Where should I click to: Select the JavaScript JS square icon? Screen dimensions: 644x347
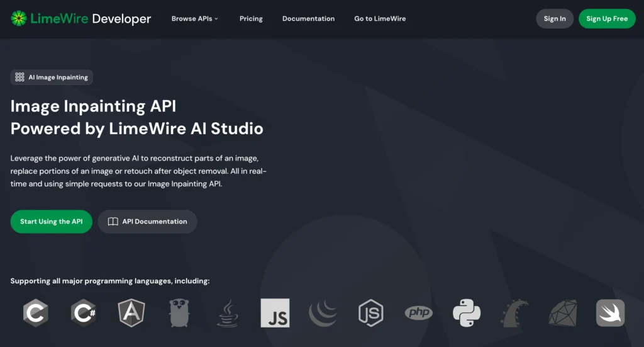pos(275,313)
